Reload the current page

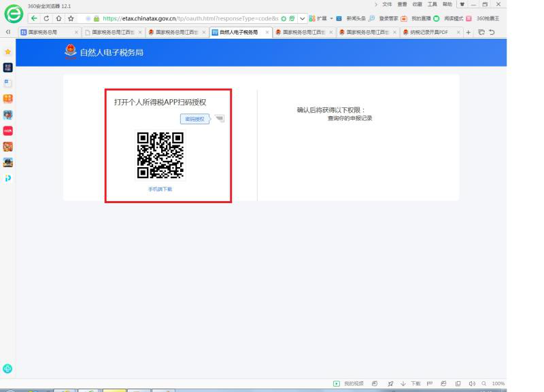(46, 18)
